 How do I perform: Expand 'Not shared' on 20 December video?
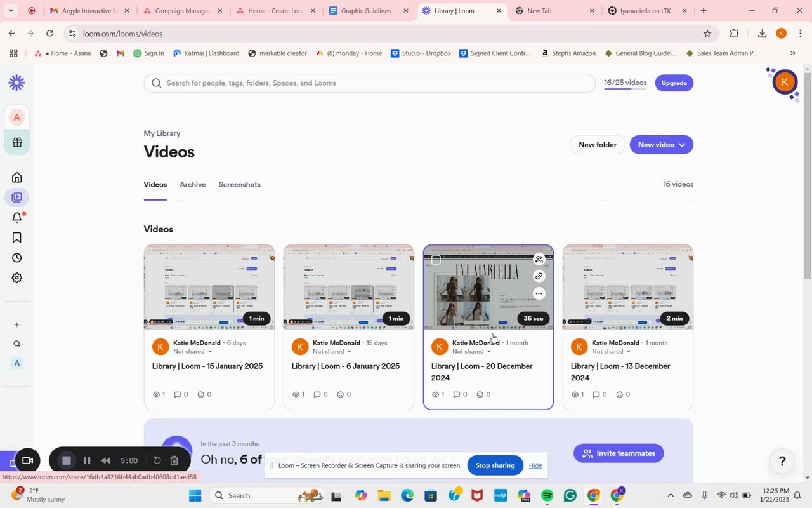point(472,351)
